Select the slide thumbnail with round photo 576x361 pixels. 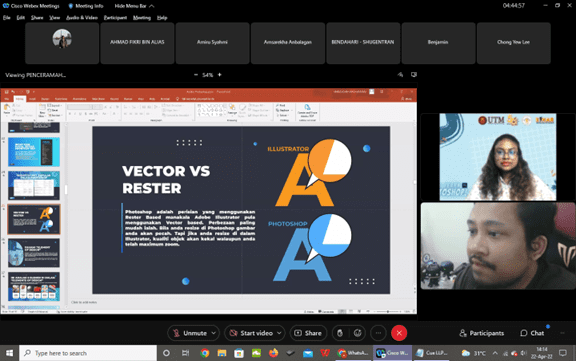coord(34,253)
